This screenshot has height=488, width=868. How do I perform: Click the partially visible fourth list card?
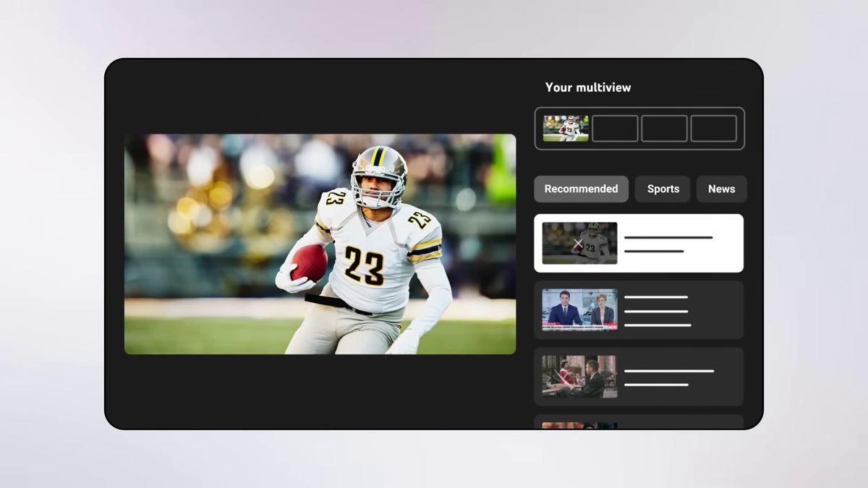639,422
